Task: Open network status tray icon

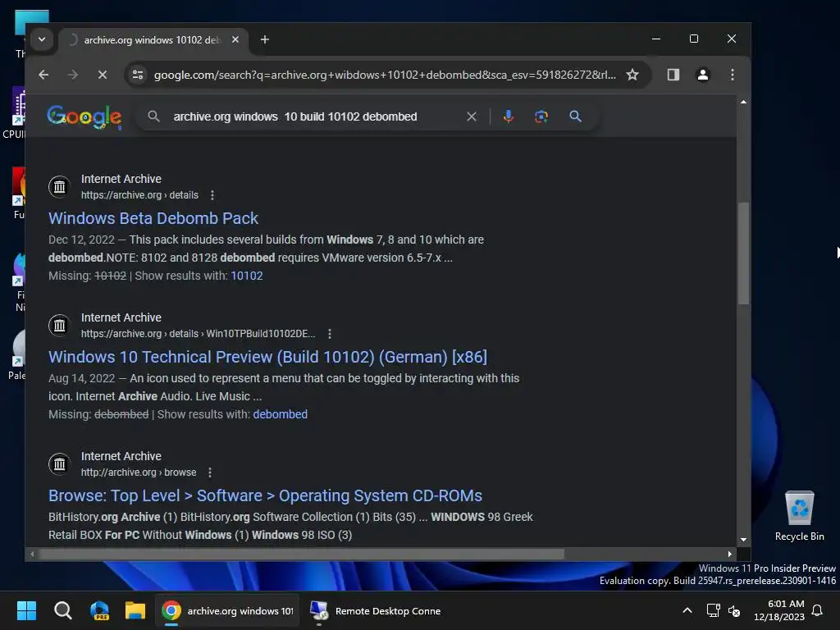Action: point(713,610)
